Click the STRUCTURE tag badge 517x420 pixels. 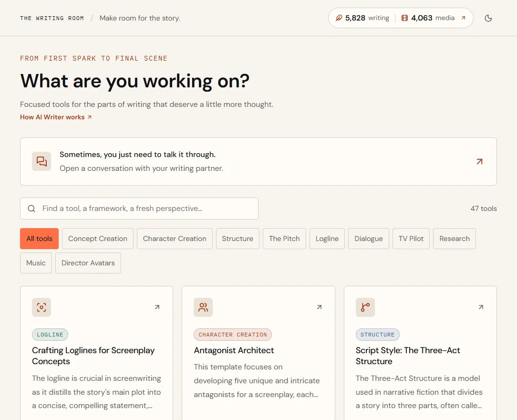(378, 335)
